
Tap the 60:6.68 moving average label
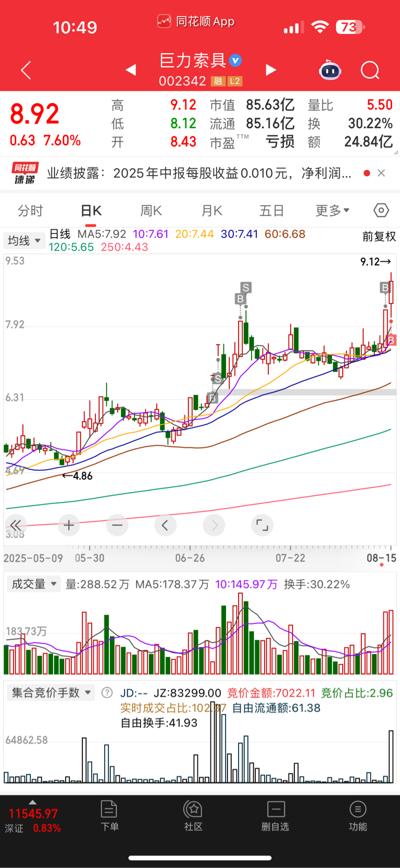285,234
